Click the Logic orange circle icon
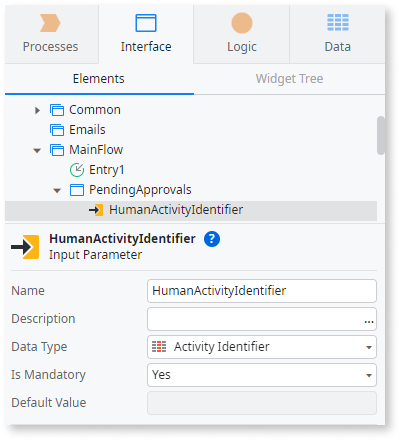Viewport: 400px width, 440px height. 242,23
